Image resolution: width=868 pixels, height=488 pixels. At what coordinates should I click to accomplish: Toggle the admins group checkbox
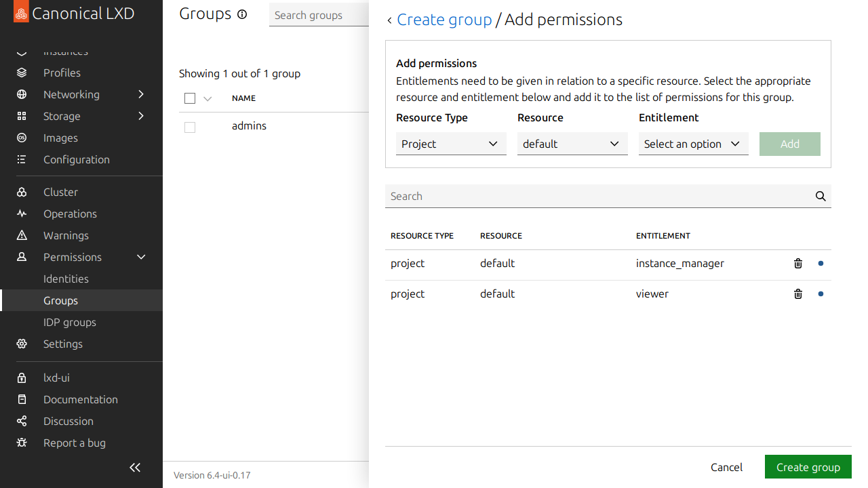[x=190, y=127]
